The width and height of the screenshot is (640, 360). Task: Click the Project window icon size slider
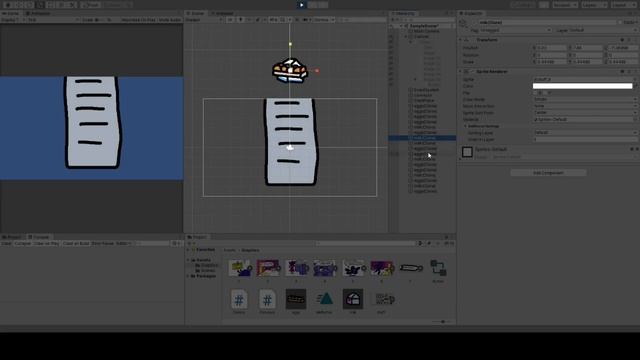[x=442, y=322]
